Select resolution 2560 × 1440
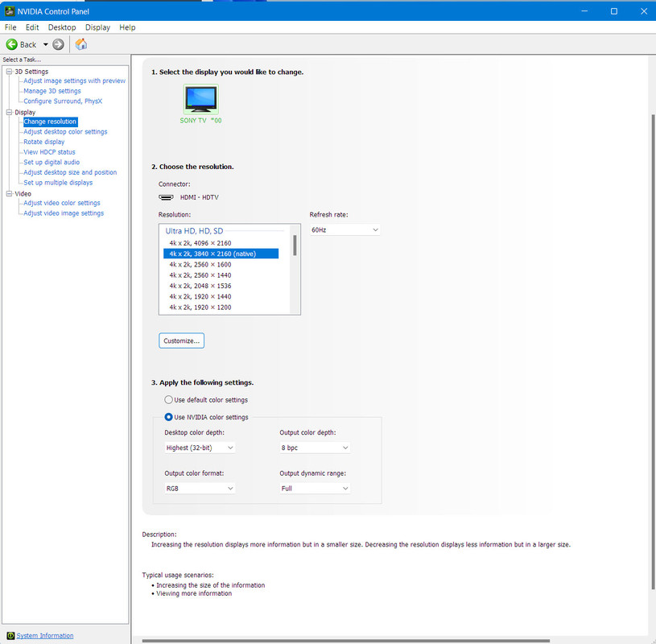The height and width of the screenshot is (644, 656). coord(221,275)
